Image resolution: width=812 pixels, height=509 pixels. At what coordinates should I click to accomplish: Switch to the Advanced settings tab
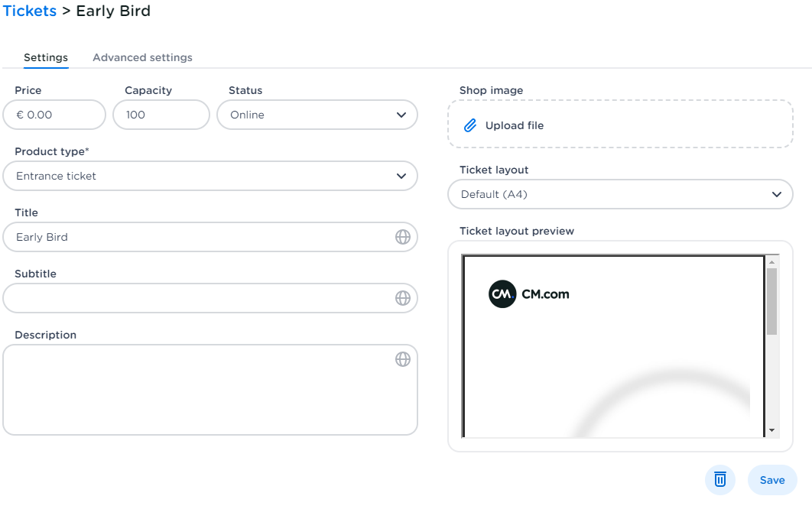click(x=142, y=57)
